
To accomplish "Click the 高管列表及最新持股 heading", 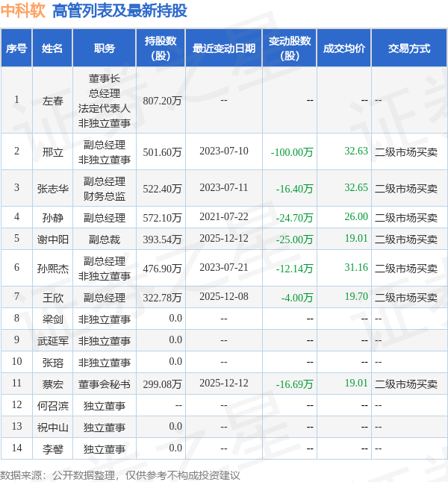I will click(x=119, y=10).
